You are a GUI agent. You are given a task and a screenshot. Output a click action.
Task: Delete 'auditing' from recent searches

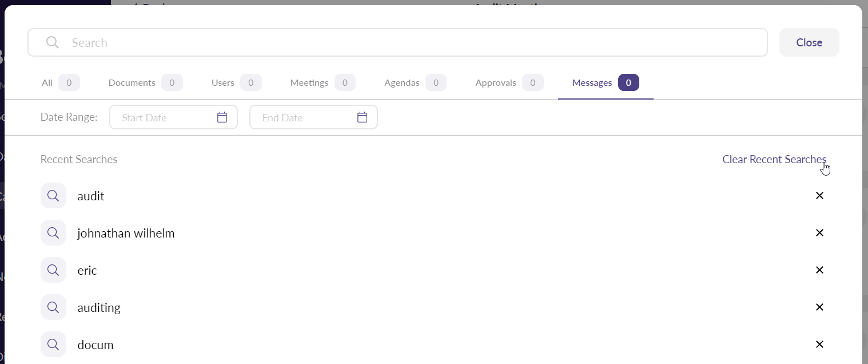[x=819, y=307]
